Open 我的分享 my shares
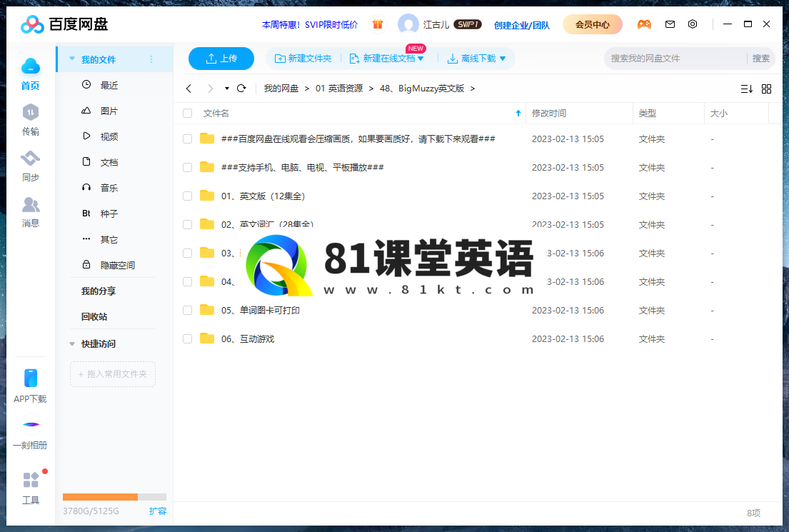Screen dimensions: 789x532 [98, 291]
